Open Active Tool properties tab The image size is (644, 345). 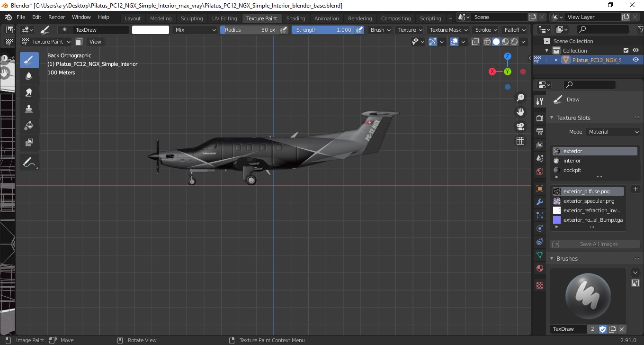tap(539, 101)
